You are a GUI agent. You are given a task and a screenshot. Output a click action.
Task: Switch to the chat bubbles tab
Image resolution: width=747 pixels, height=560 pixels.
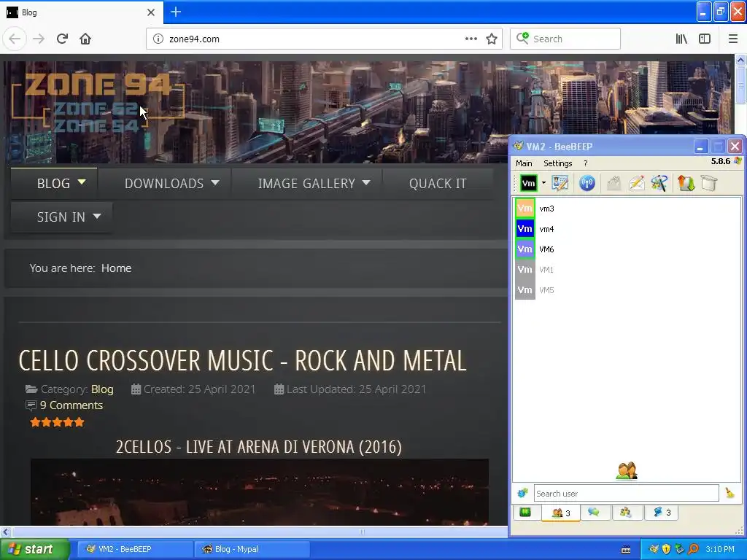(x=594, y=513)
